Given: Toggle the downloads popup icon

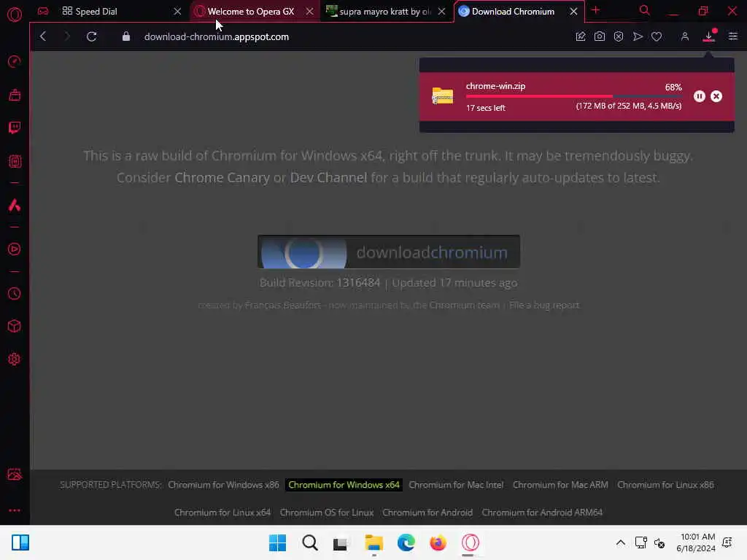Looking at the screenshot, I should [709, 36].
